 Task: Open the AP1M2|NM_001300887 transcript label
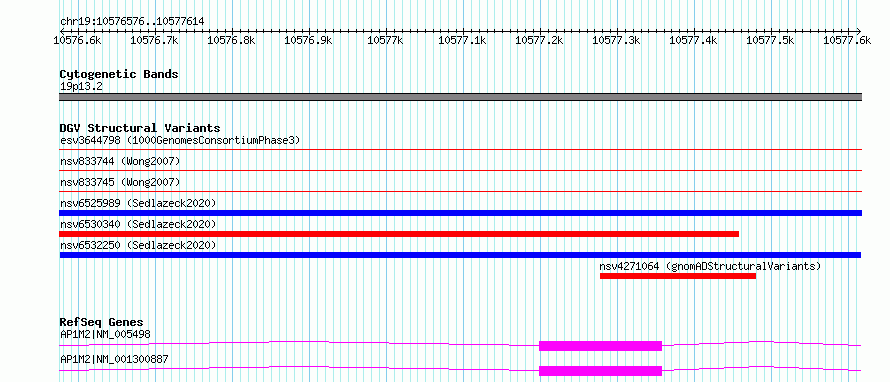pyautogui.click(x=115, y=359)
